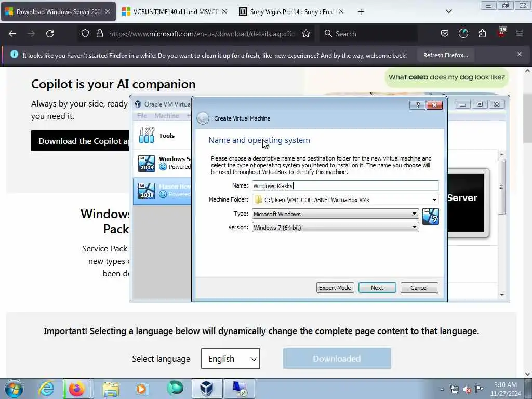Open File menu in VirtualBox window
The height and width of the screenshot is (399, 532).
click(x=142, y=116)
